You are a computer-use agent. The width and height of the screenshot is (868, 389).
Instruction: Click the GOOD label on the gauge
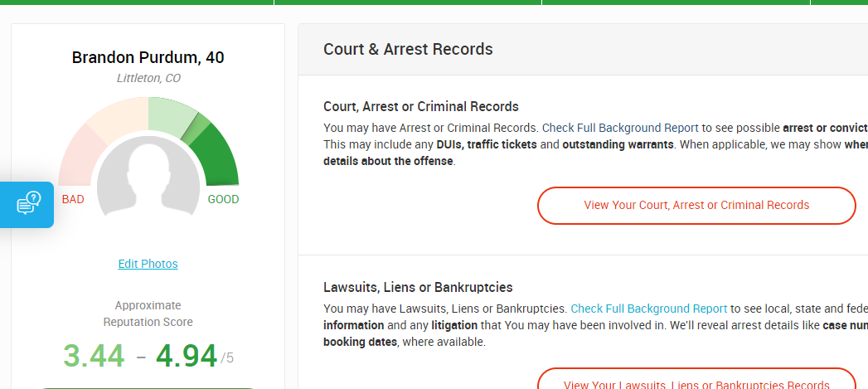(223, 199)
